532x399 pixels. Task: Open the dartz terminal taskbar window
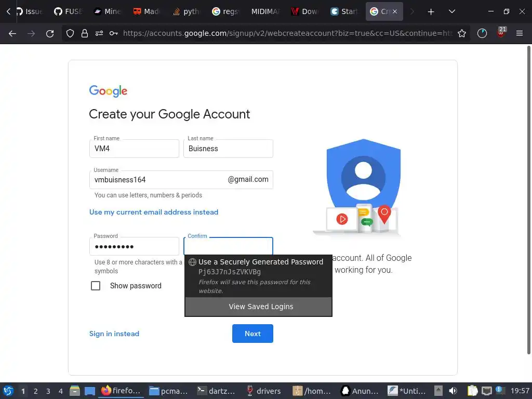[x=216, y=391]
